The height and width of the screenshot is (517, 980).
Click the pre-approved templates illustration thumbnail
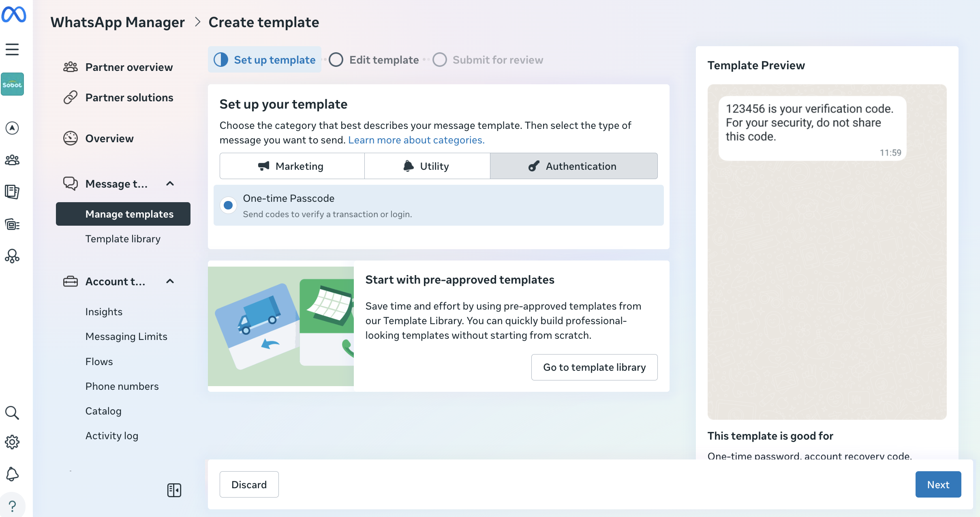[x=281, y=326]
